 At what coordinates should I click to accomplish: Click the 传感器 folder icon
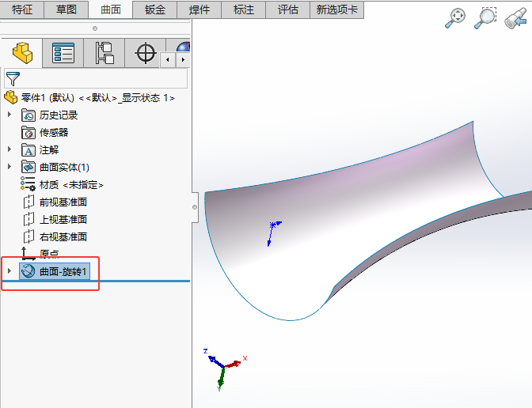click(28, 133)
